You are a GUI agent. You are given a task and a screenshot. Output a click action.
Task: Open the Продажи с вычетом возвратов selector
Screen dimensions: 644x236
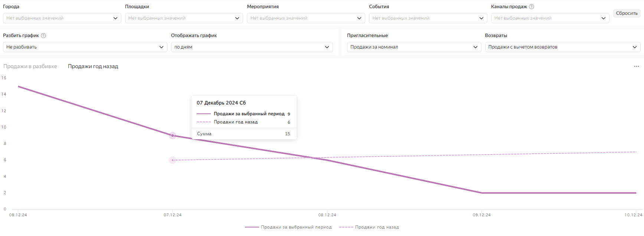pos(562,47)
